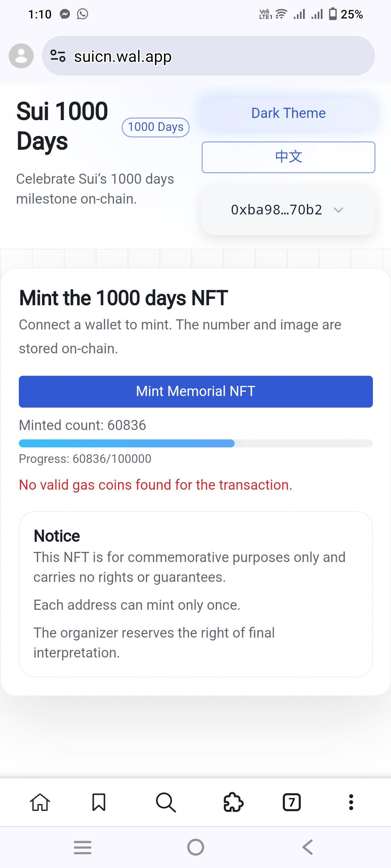Viewport: 391px width, 868px height.
Task: Open the extensions puzzle icon
Action: click(x=233, y=803)
